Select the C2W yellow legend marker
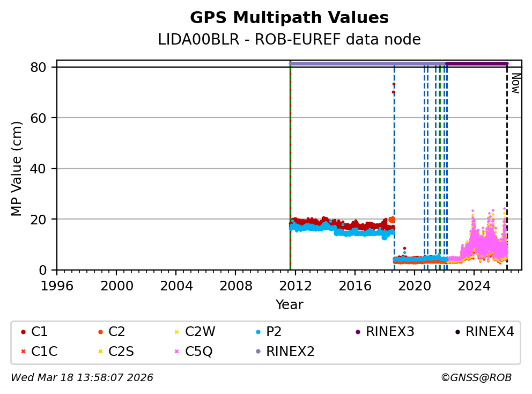532x394 pixels. (x=177, y=332)
